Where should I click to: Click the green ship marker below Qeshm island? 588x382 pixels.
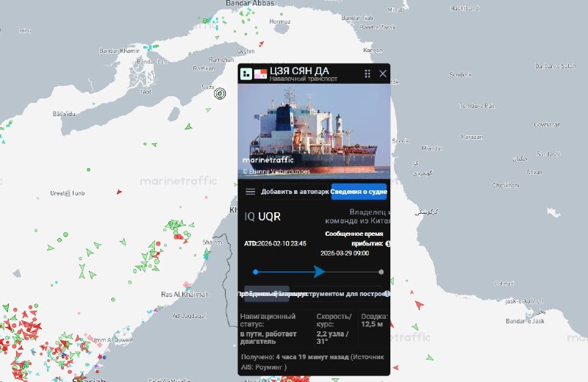tap(189, 127)
